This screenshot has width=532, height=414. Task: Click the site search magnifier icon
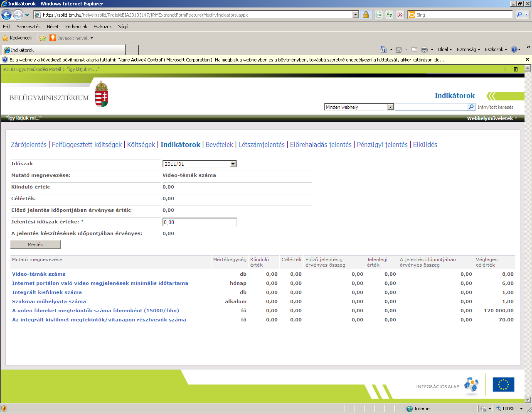pos(471,107)
